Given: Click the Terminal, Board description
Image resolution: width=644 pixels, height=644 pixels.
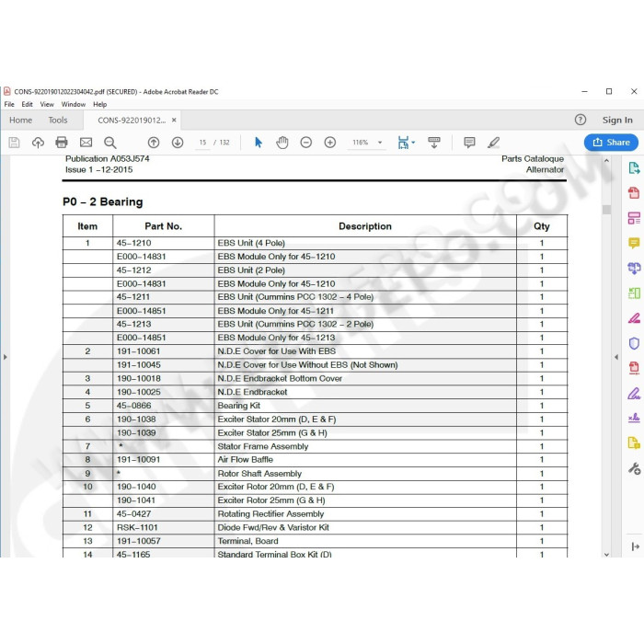Looking at the screenshot, I should coord(247,541).
